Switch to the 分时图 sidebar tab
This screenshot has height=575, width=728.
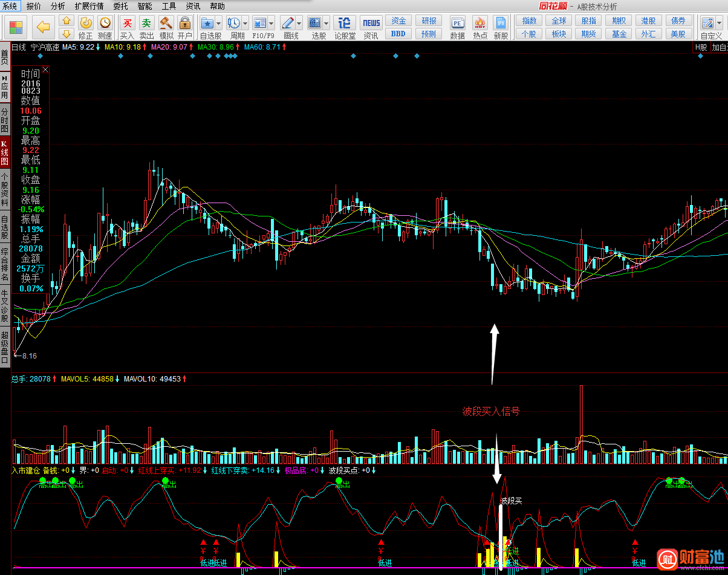[x=5, y=121]
